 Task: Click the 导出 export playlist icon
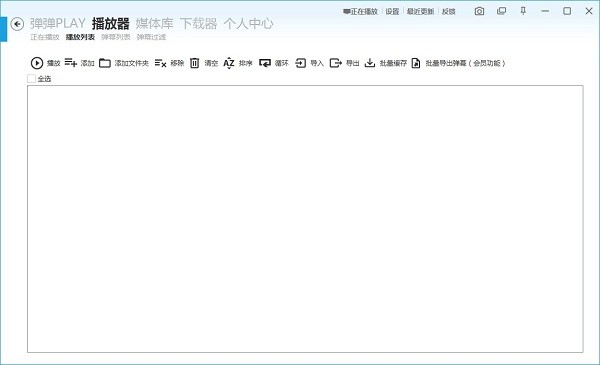coord(336,63)
